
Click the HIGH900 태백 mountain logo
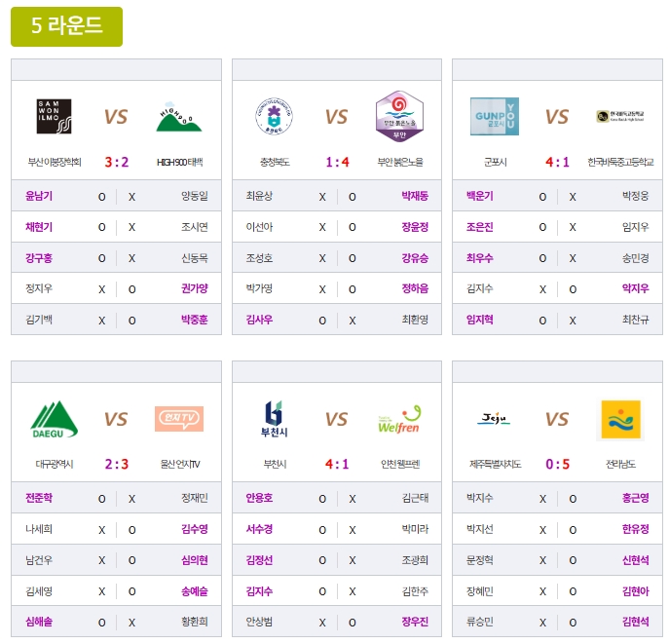click(x=179, y=116)
